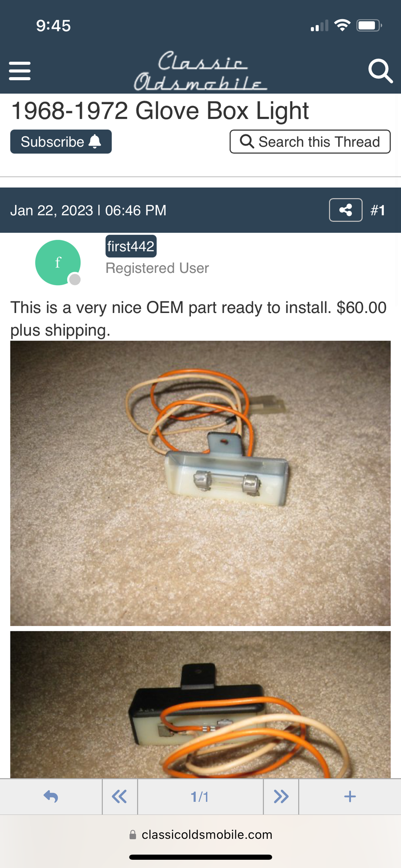Tap the magnifier search icon in header
This screenshot has height=868, width=401.
381,71
